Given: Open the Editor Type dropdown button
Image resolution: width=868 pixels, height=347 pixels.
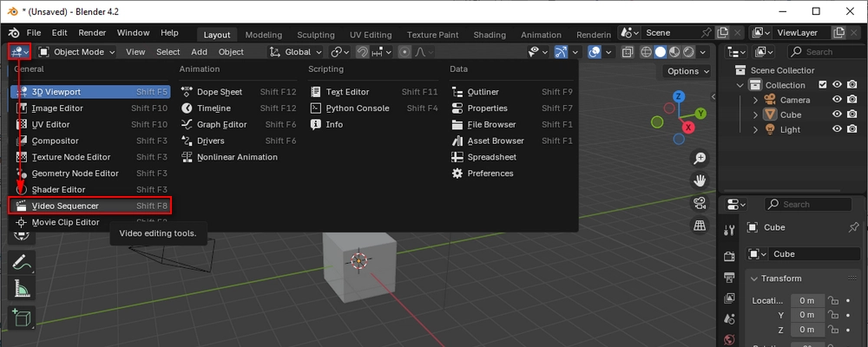Looking at the screenshot, I should [x=19, y=52].
